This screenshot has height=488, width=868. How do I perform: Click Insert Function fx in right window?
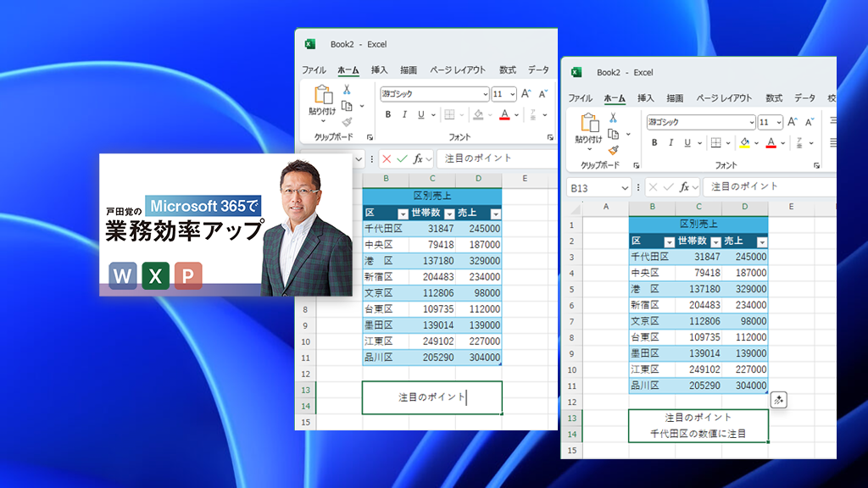pos(684,187)
